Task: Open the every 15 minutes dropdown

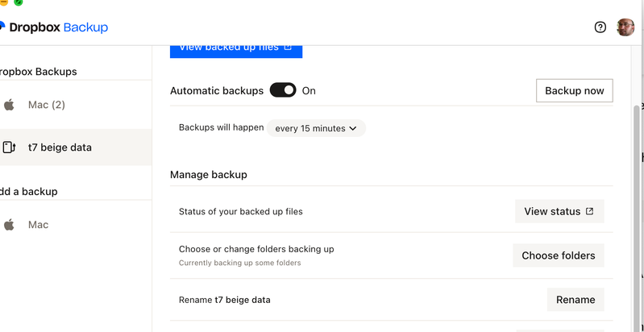Action: click(x=316, y=128)
